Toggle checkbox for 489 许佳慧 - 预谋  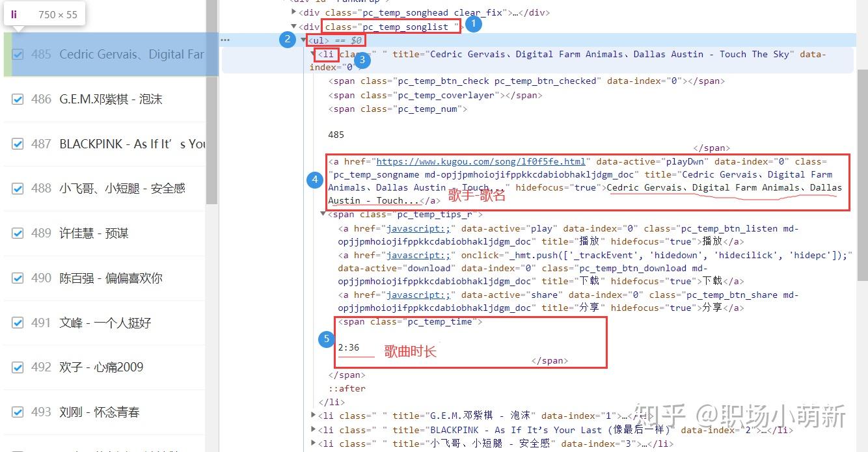[18, 233]
